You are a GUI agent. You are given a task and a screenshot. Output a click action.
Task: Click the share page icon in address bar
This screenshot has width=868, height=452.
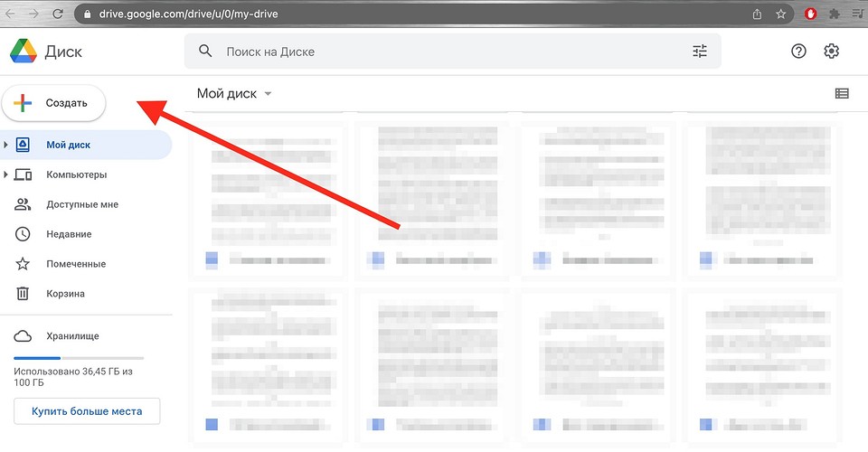pos(757,14)
